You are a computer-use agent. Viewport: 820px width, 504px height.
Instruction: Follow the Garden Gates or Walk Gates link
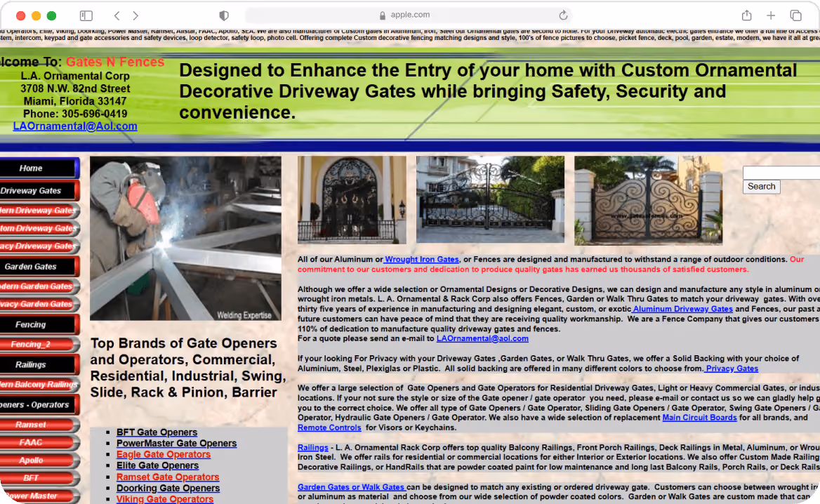tap(351, 487)
